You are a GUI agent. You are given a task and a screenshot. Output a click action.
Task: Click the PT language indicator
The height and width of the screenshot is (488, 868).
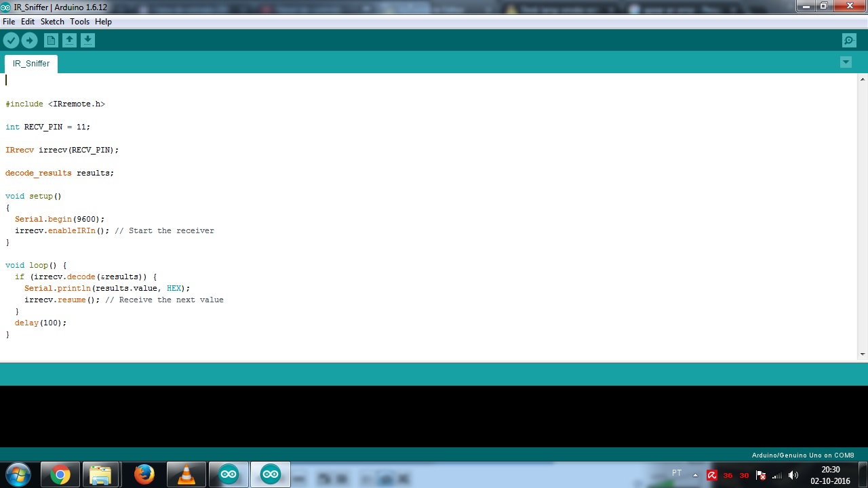pyautogui.click(x=677, y=473)
